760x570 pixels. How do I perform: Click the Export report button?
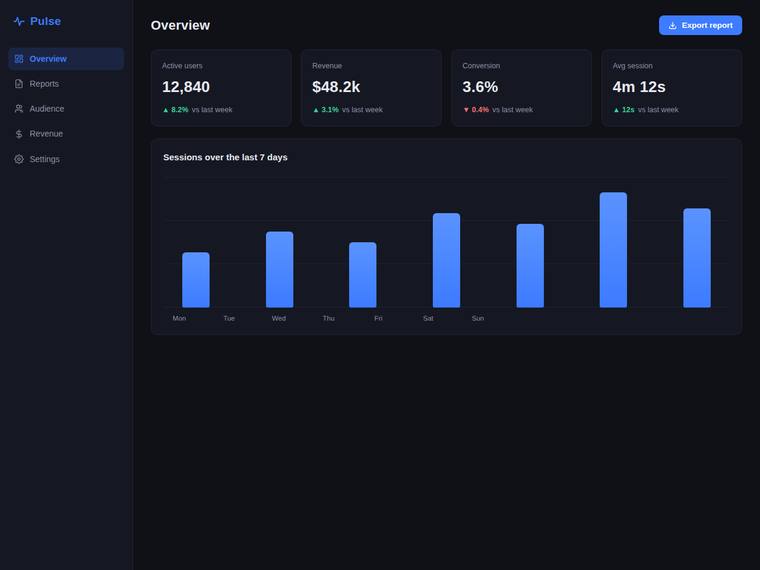700,25
